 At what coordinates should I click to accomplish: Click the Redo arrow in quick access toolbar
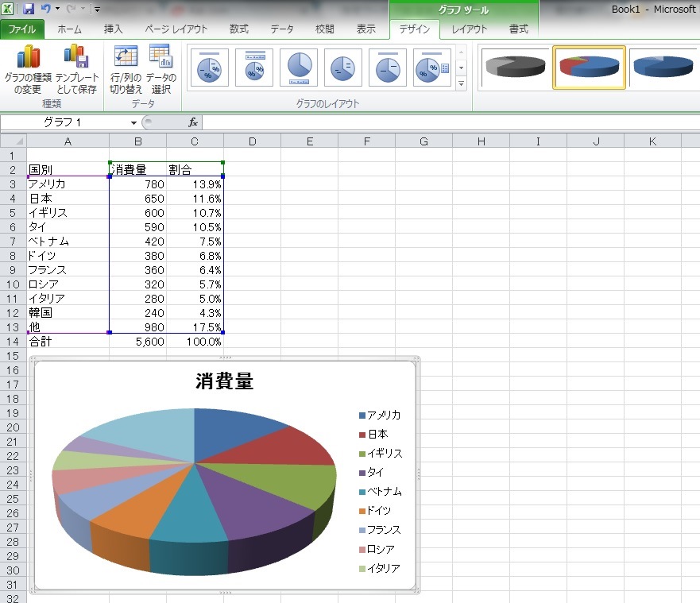tap(71, 9)
